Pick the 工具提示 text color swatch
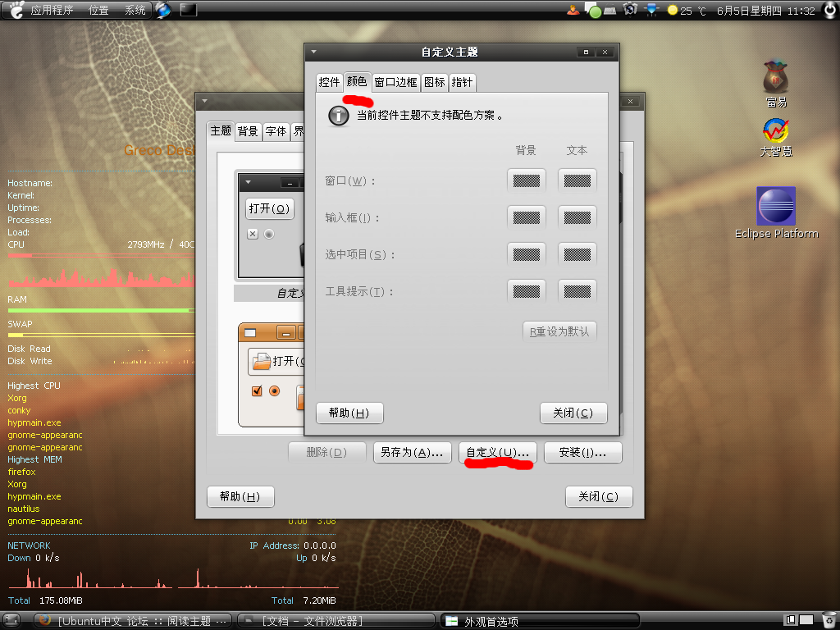The height and width of the screenshot is (630, 840). pyautogui.click(x=577, y=291)
